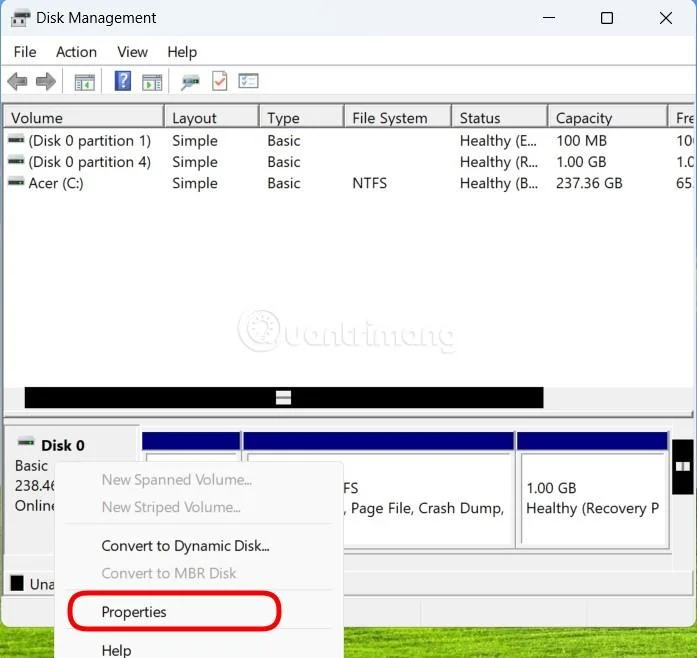This screenshot has height=658, width=697.
Task: Select the 1.00 GB Recovery partition block
Action: tap(593, 489)
